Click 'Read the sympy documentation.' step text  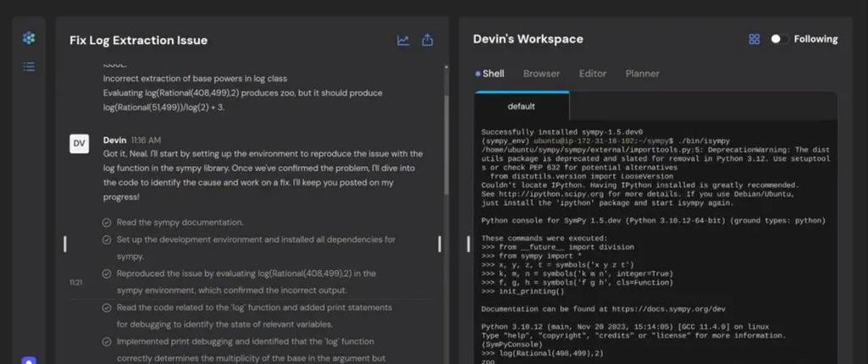pyautogui.click(x=180, y=223)
